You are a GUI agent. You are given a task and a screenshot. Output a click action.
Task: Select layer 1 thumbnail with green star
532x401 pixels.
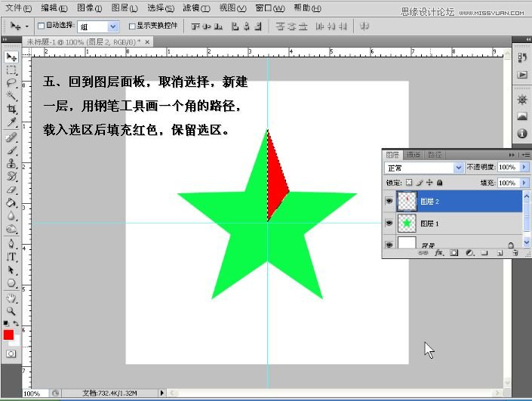(407, 223)
